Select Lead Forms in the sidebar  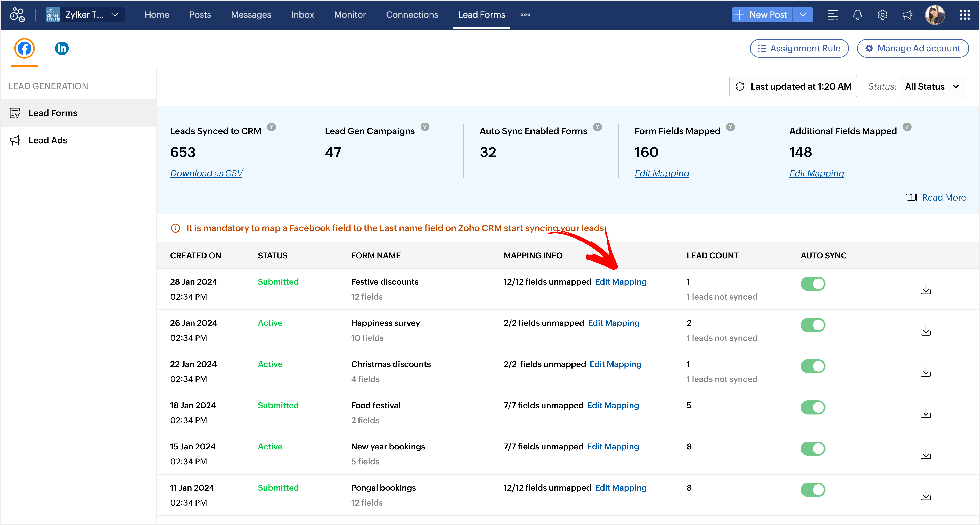pos(78,113)
